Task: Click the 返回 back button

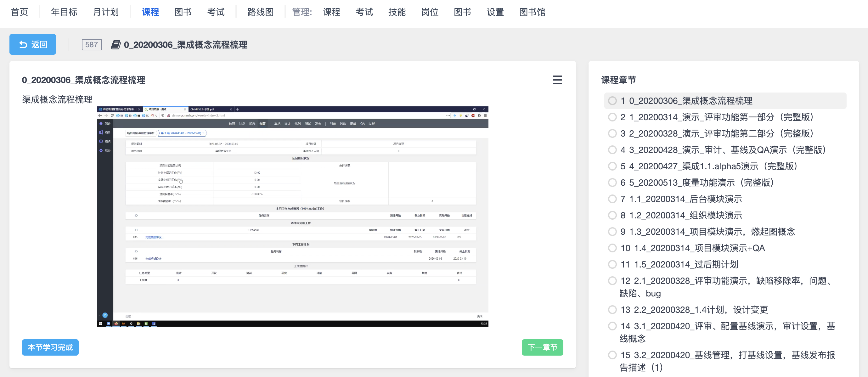Action: [x=33, y=44]
